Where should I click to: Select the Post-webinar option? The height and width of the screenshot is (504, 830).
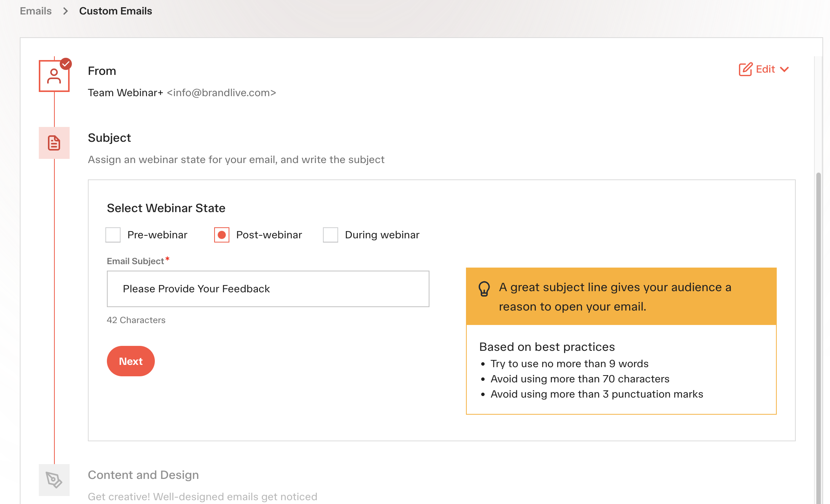coord(222,235)
